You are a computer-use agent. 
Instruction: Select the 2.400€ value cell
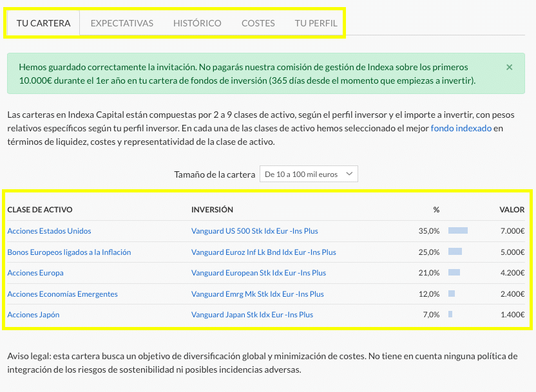(x=512, y=294)
